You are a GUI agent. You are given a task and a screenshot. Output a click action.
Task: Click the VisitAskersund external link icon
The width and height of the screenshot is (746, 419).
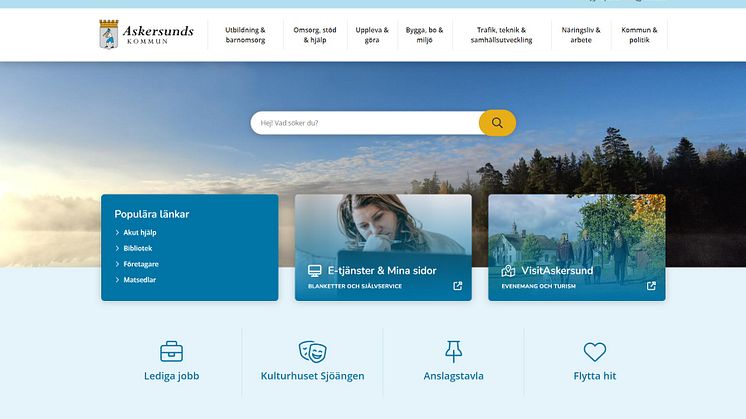click(x=651, y=286)
